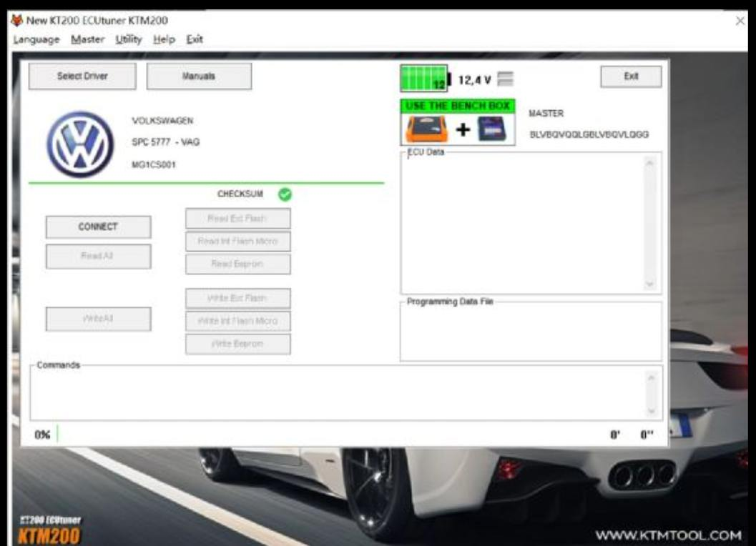
Task: Open the Exit menu in menu bar
Action: click(195, 39)
